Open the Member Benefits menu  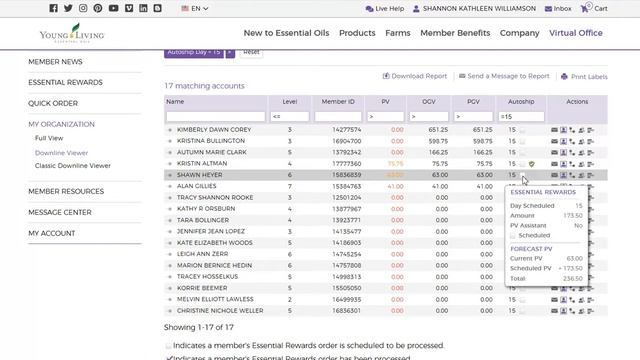pos(455,33)
